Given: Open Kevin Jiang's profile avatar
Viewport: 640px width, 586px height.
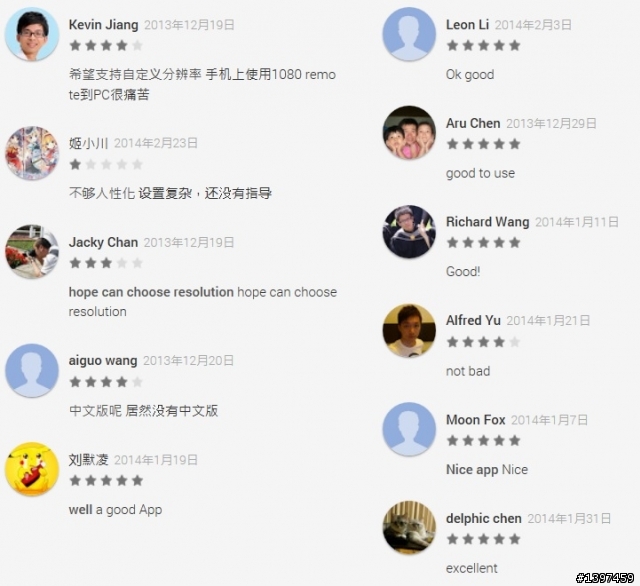Looking at the screenshot, I should point(32,34).
